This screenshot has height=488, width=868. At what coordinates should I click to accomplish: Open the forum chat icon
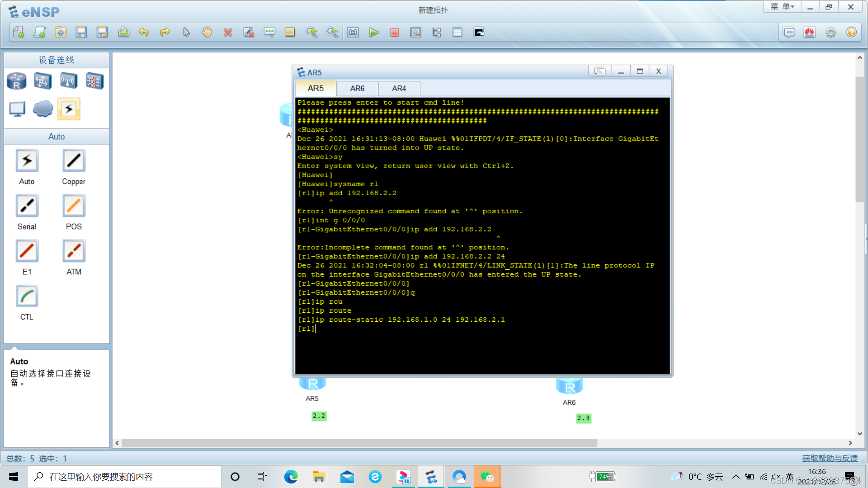coord(789,32)
